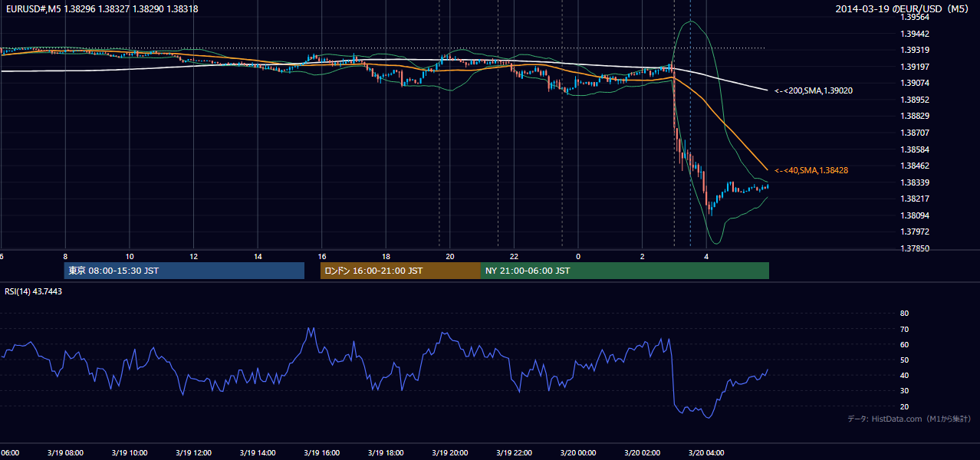Click price axis value 1.38584
Image resolution: width=980 pixels, height=460 pixels.
(x=914, y=149)
